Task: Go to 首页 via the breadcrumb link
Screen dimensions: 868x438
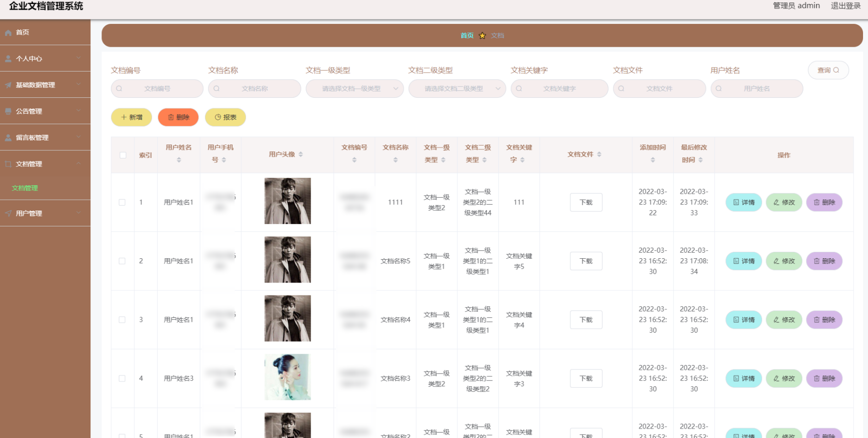Action: point(467,36)
